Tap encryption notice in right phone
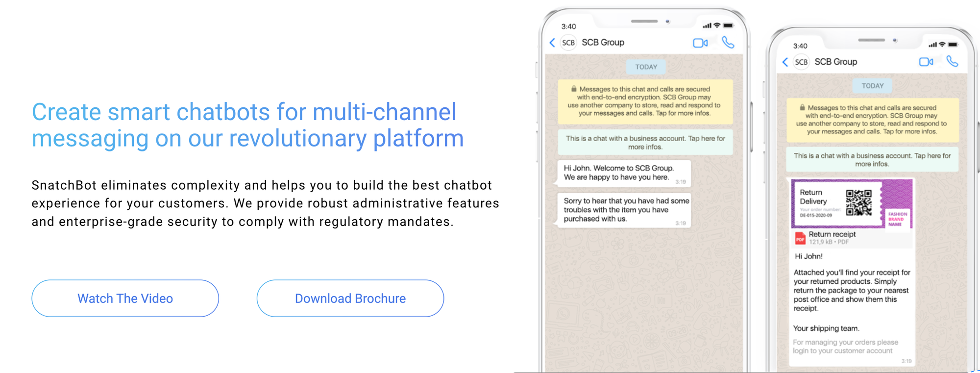Image resolution: width=980 pixels, height=373 pixels. tap(872, 120)
